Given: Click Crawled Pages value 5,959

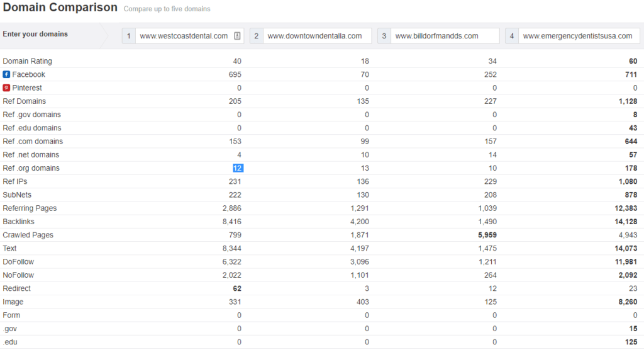Looking at the screenshot, I should [487, 235].
